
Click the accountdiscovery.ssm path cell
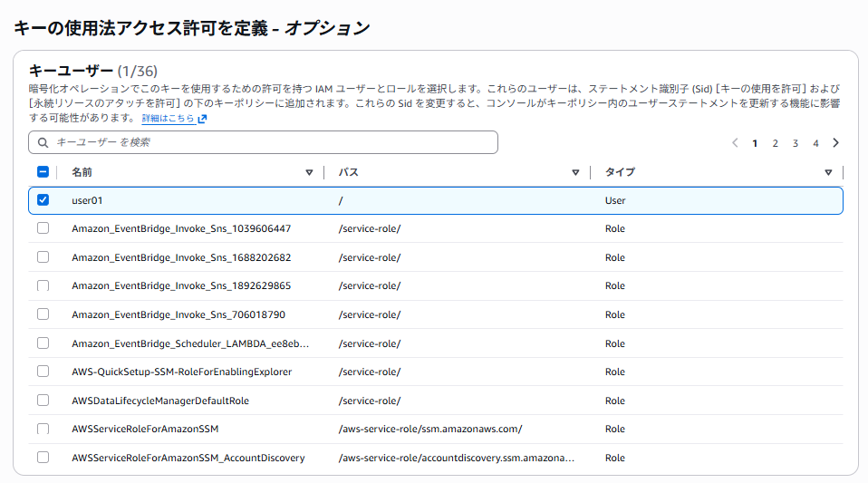456,458
